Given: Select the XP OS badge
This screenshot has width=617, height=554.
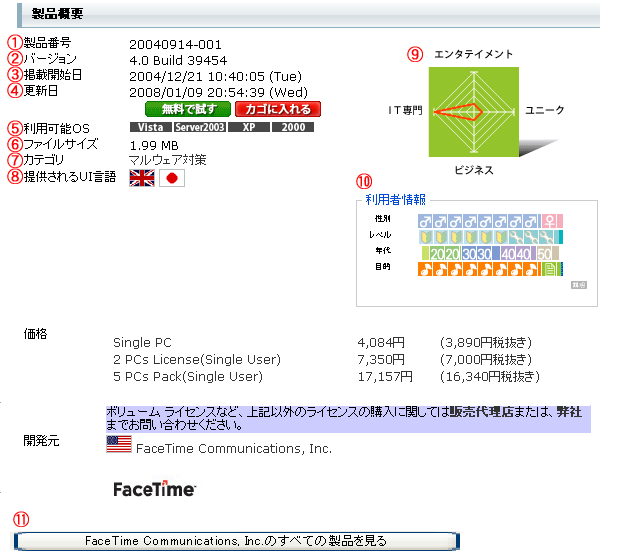Looking at the screenshot, I should (x=249, y=127).
